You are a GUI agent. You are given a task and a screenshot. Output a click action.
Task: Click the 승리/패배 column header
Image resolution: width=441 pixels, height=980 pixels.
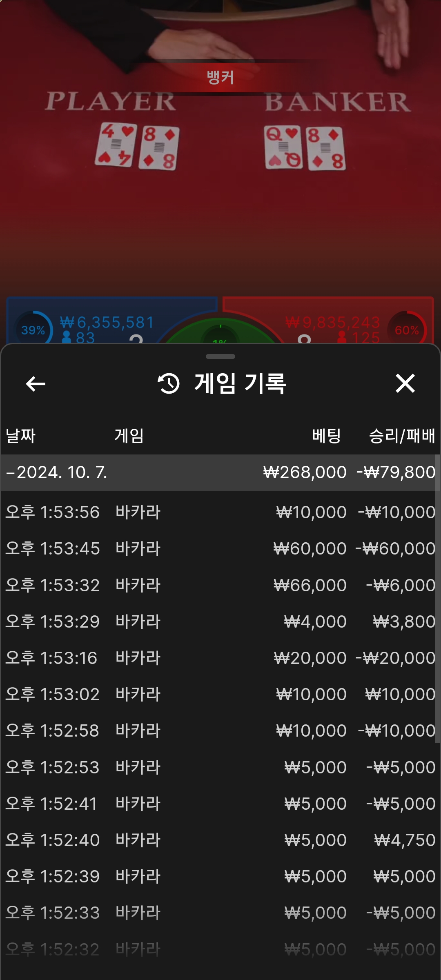point(402,436)
